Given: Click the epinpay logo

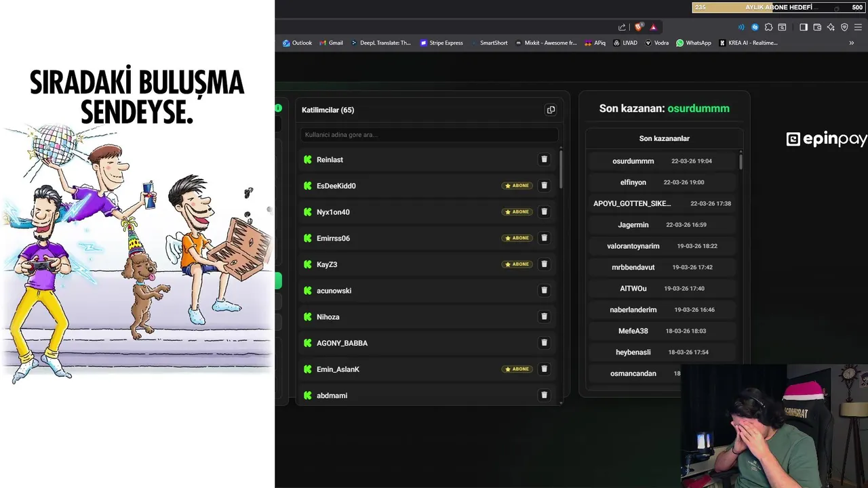Looking at the screenshot, I should click(827, 139).
